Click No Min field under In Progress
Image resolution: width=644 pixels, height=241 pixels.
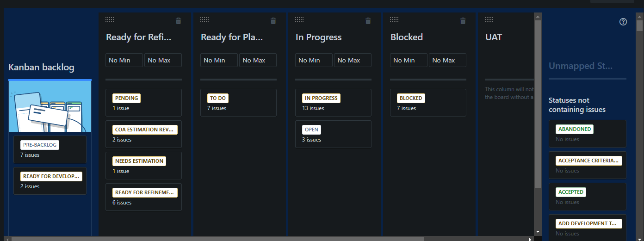pyautogui.click(x=314, y=60)
